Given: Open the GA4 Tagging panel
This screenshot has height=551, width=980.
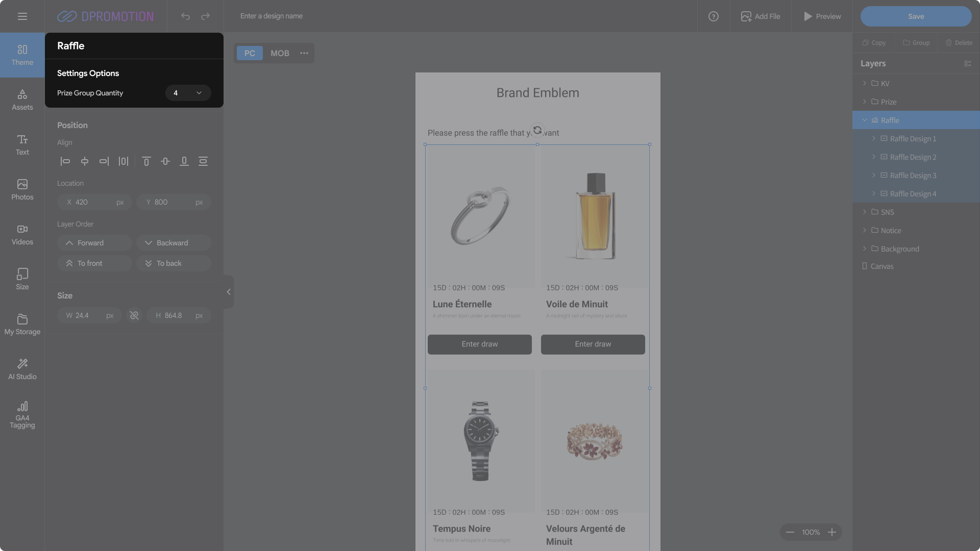Looking at the screenshot, I should 22,414.
